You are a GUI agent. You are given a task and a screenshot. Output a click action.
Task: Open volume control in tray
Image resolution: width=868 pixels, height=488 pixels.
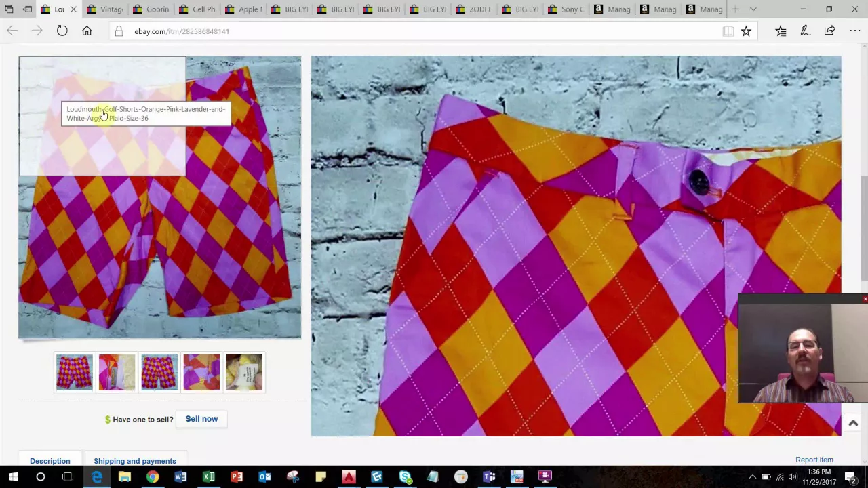pyautogui.click(x=793, y=477)
